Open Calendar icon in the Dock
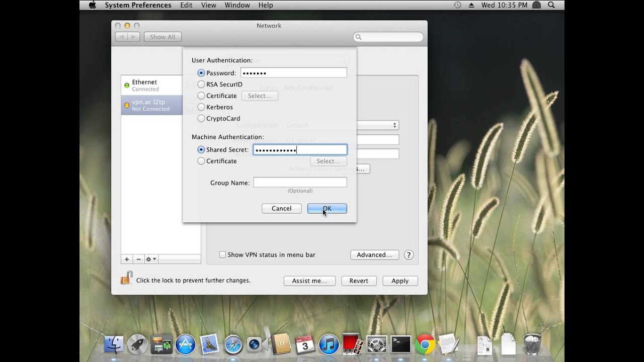The height and width of the screenshot is (362, 644). pos(305,345)
